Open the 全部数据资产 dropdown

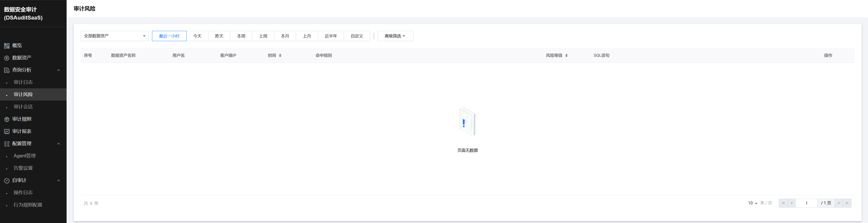click(x=114, y=36)
